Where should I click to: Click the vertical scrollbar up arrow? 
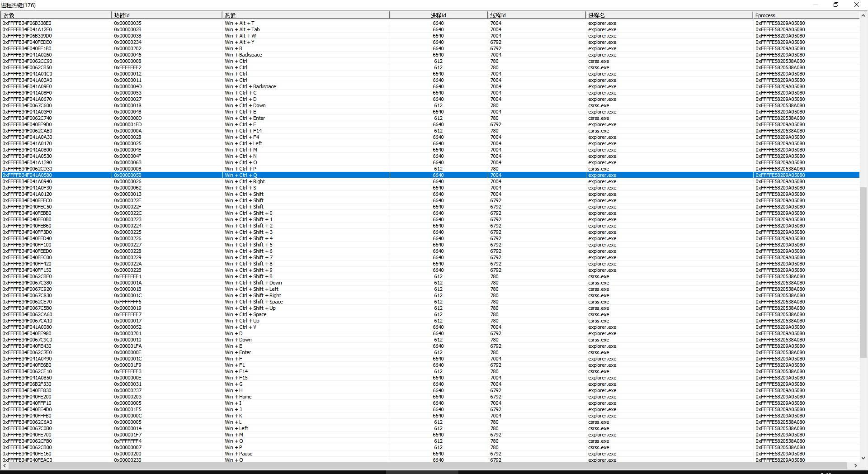tap(863, 15)
